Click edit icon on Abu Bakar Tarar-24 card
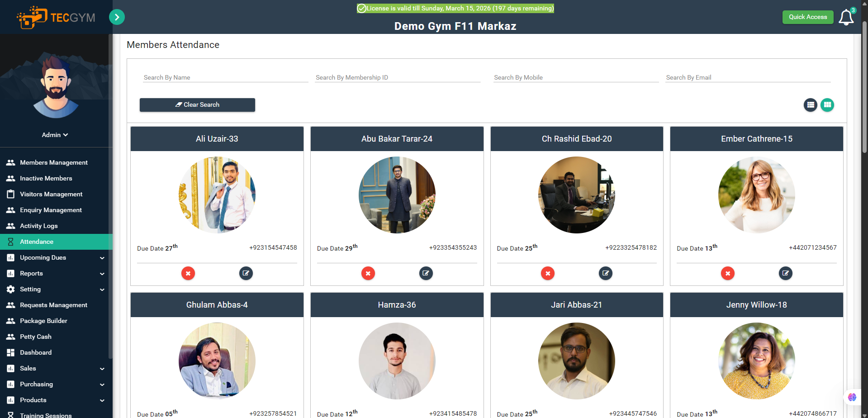Image resolution: width=868 pixels, height=418 pixels. tap(426, 273)
